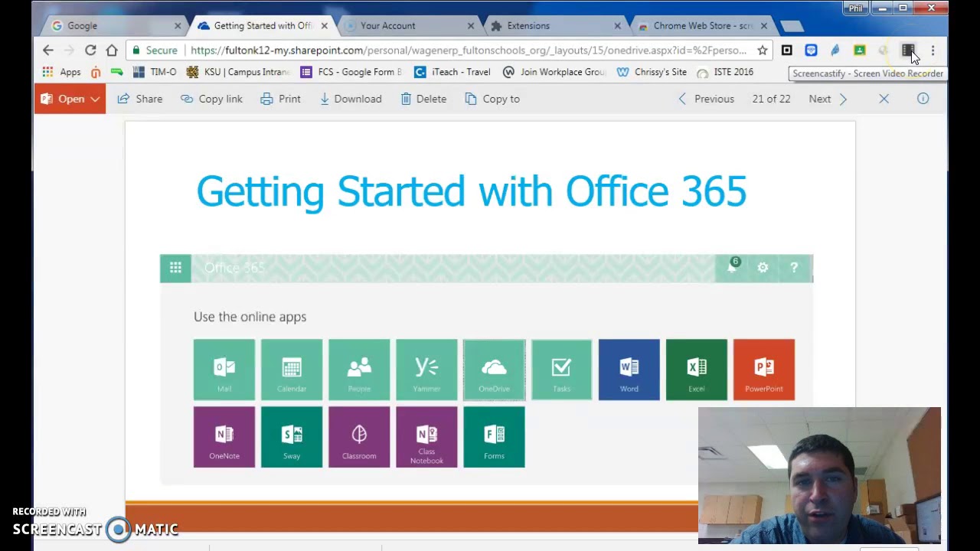Open the TIM-O bookmark
The image size is (980, 551).
point(155,72)
